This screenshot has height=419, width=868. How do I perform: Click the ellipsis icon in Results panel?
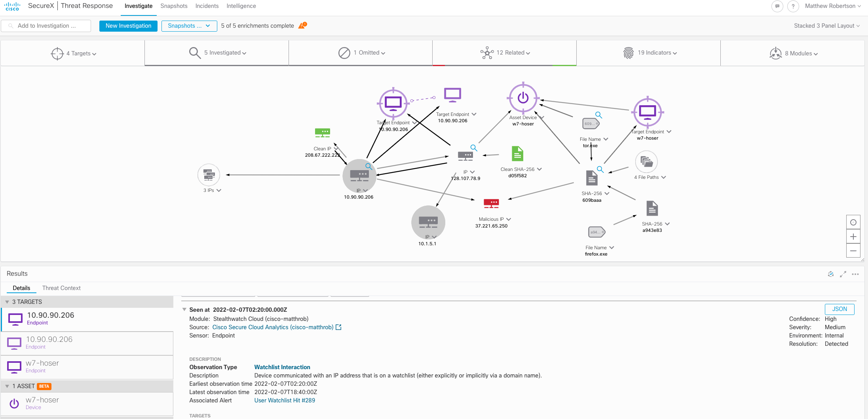click(x=855, y=274)
